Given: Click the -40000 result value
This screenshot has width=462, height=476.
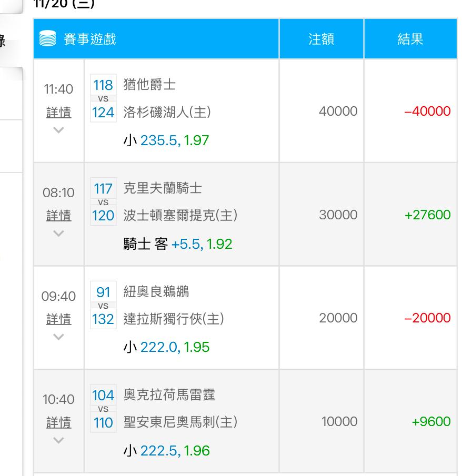Looking at the screenshot, I should (427, 111).
